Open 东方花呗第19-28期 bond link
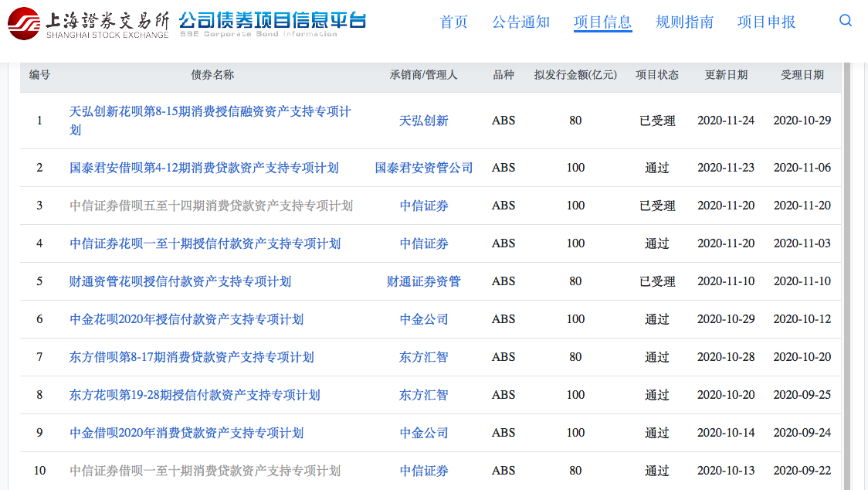Viewport: 868px width, 490px height. [x=195, y=395]
